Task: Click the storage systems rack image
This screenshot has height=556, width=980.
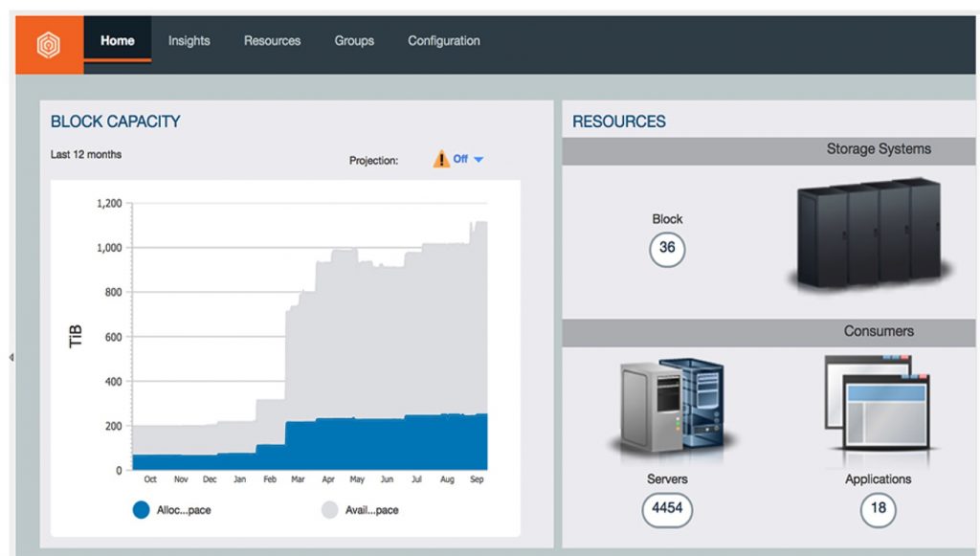Action: 872,233
